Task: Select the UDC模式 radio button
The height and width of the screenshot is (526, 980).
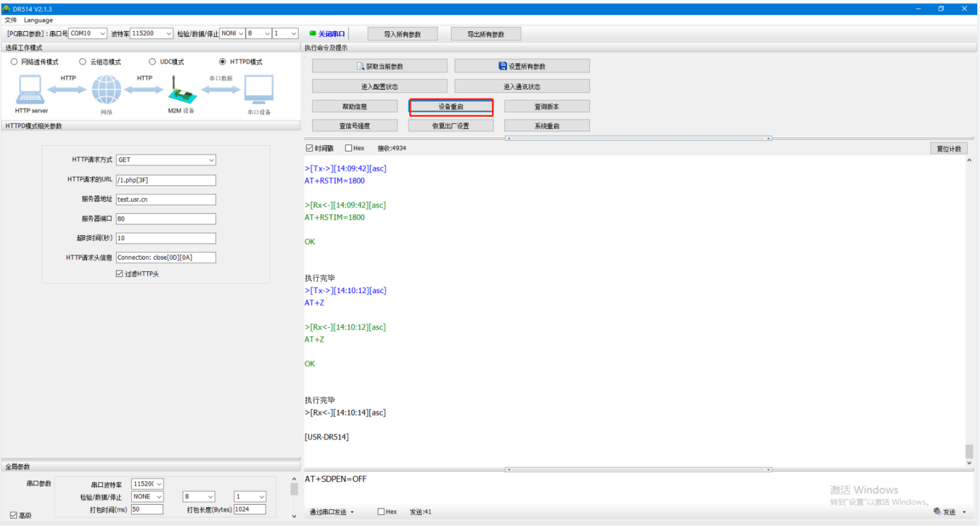Action: [x=152, y=62]
